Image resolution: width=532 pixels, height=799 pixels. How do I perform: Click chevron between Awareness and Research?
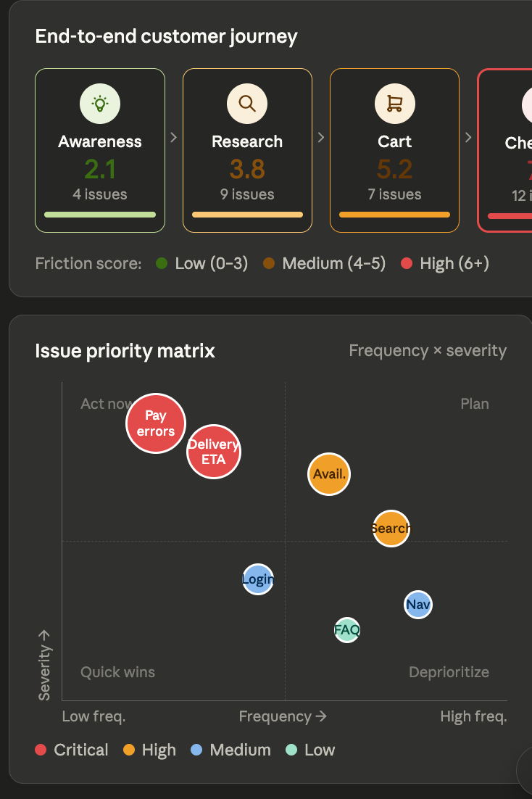pyautogui.click(x=174, y=137)
